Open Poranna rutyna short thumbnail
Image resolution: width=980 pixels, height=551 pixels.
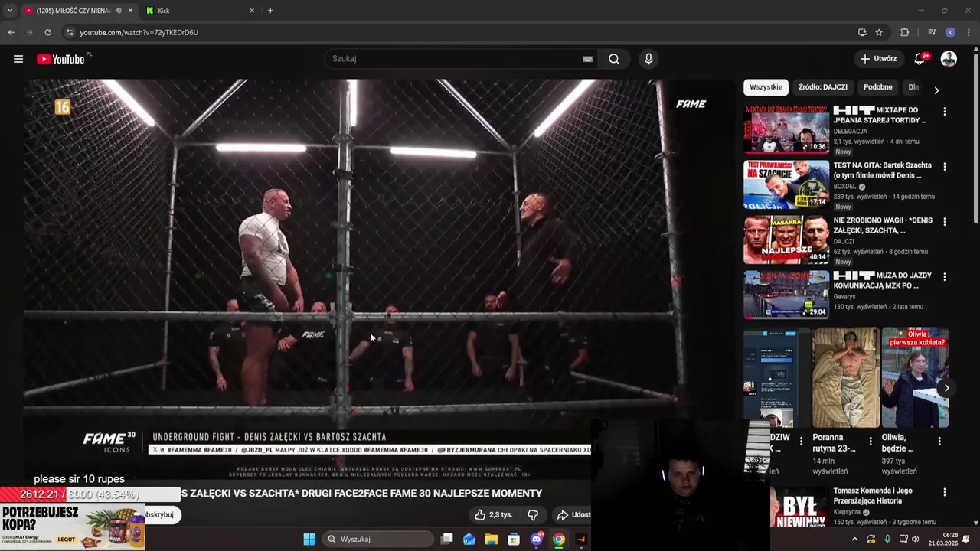point(846,377)
